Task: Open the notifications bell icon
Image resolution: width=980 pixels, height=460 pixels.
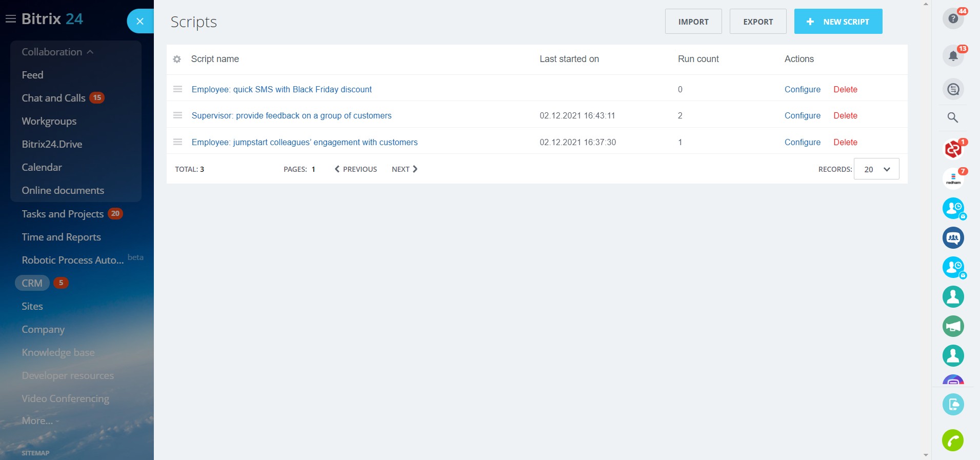Action: pos(952,55)
